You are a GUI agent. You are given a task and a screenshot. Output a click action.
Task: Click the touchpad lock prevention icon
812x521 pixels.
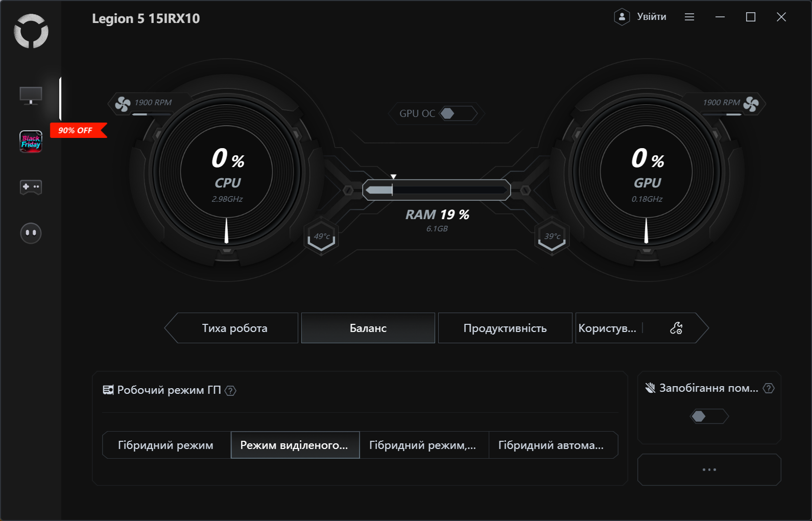pyautogui.click(x=650, y=388)
